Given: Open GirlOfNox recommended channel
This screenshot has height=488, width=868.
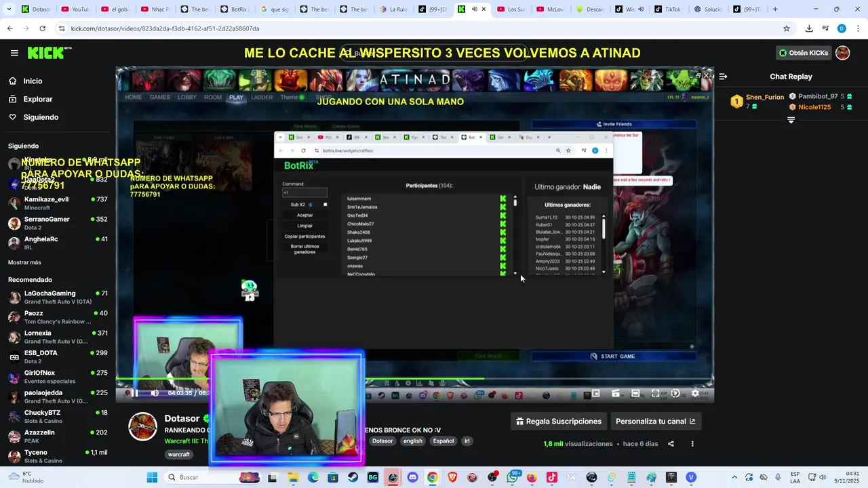Looking at the screenshot, I should tap(58, 377).
